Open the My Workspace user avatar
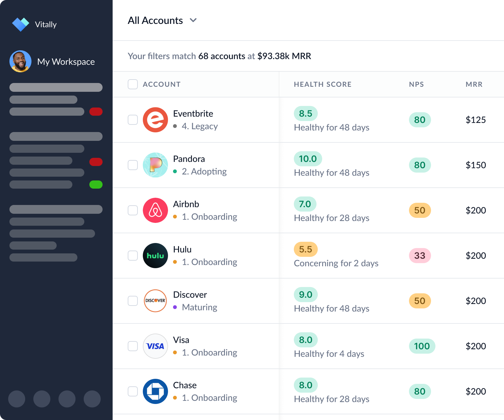504x420 pixels. [20, 61]
